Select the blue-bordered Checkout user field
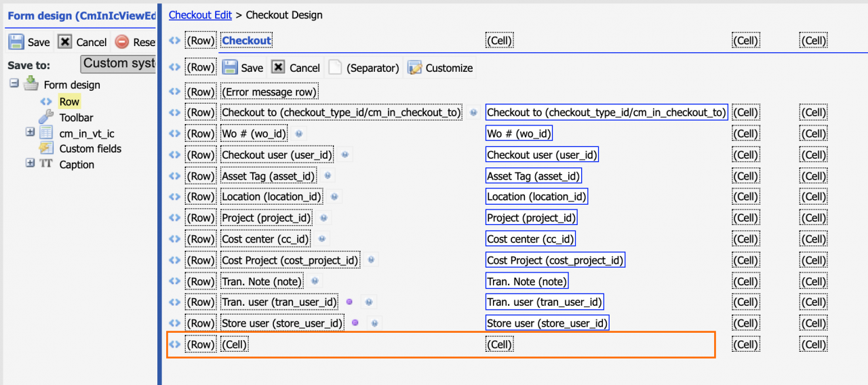The image size is (868, 385). 542,155
